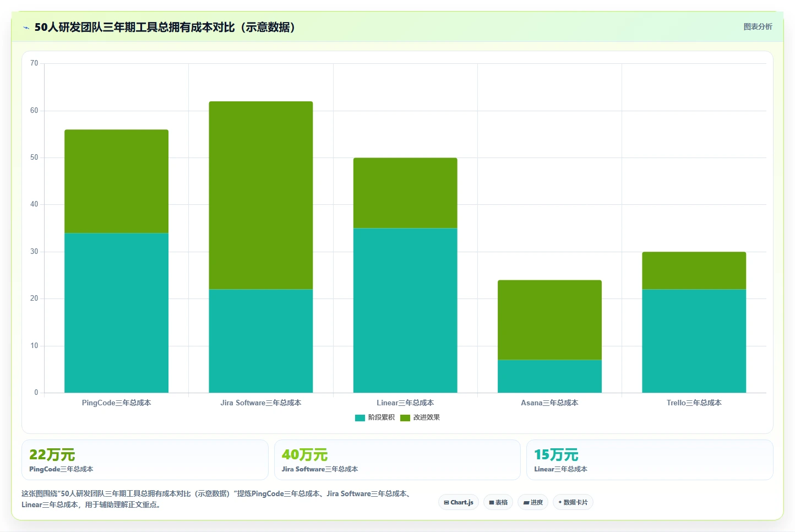The image size is (795, 532).
Task: Click the y-axis value 10
Action: click(x=34, y=346)
